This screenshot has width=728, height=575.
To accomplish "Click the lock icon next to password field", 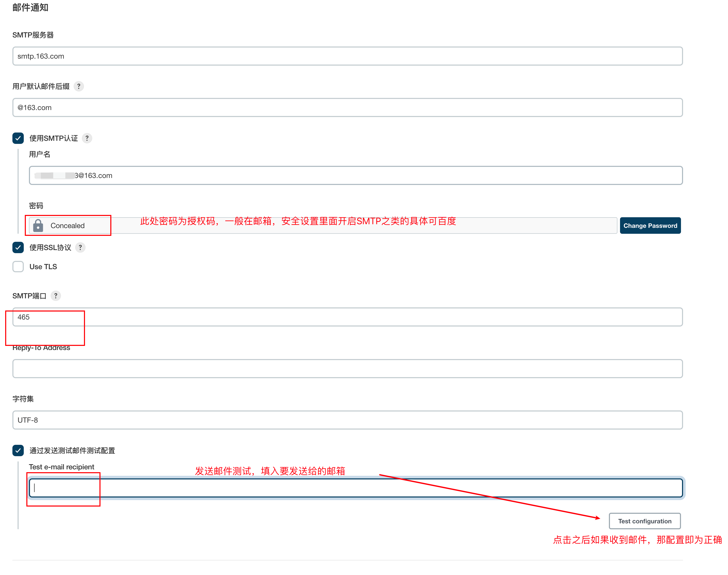I will [37, 225].
